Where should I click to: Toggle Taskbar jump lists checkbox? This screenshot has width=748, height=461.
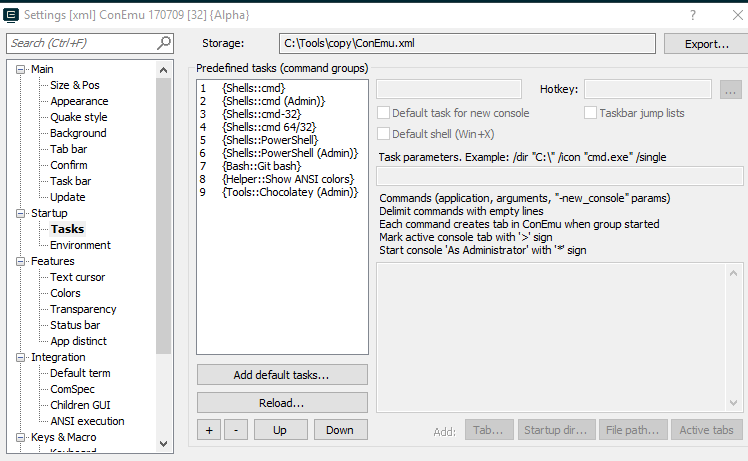pyautogui.click(x=590, y=113)
